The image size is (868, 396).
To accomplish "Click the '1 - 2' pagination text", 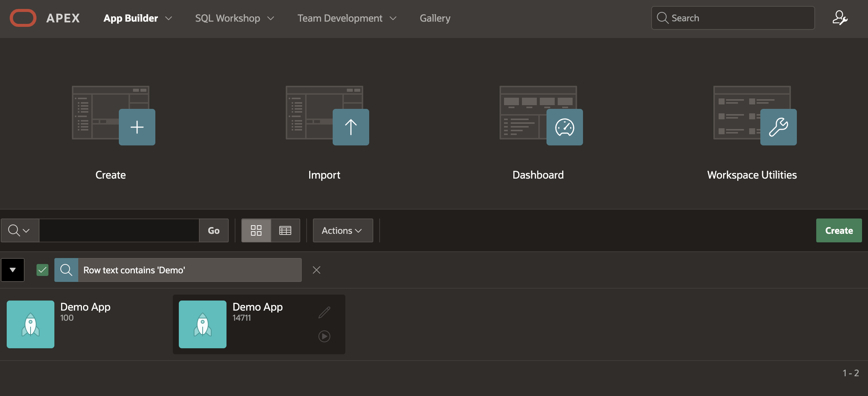I will pos(851,373).
